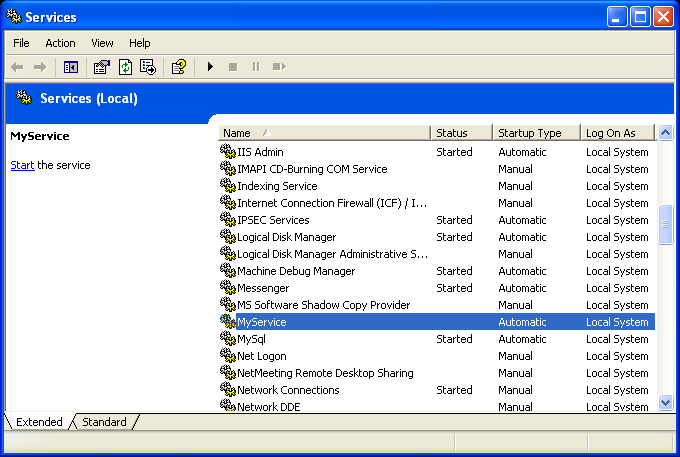Select the Logical Disk Manager Administrative Service row

click(x=437, y=254)
